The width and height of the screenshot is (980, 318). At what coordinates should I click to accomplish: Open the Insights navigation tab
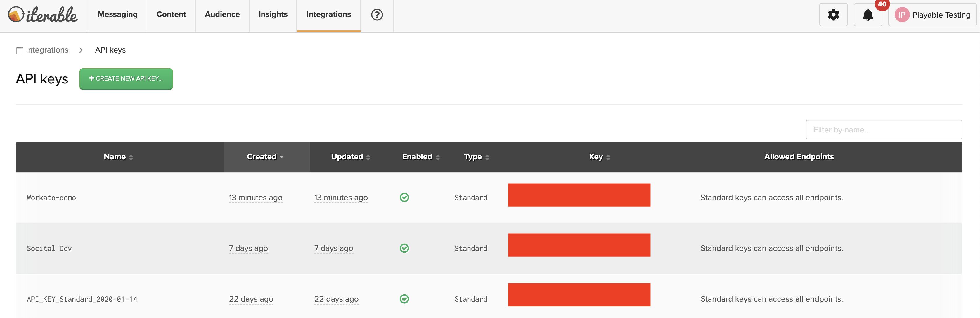tap(273, 14)
